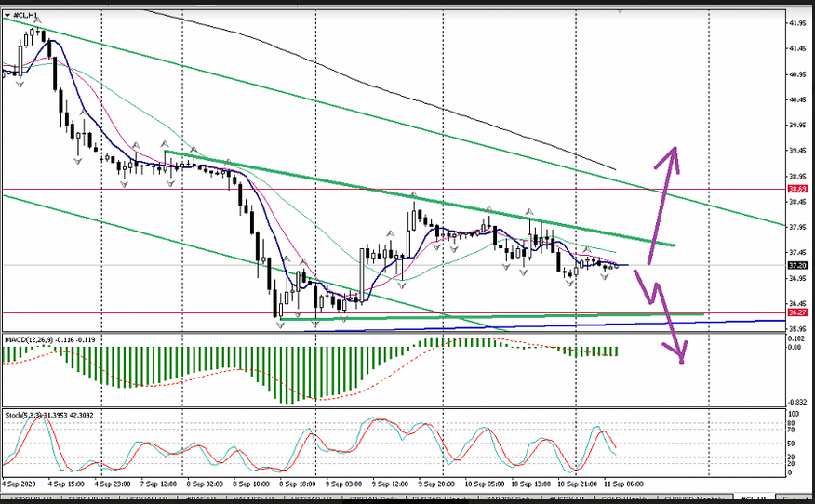Open the #CL,H1 chart title dropdown triangle
Image resolution: width=815 pixels, height=504 pixels.
pos(7,16)
